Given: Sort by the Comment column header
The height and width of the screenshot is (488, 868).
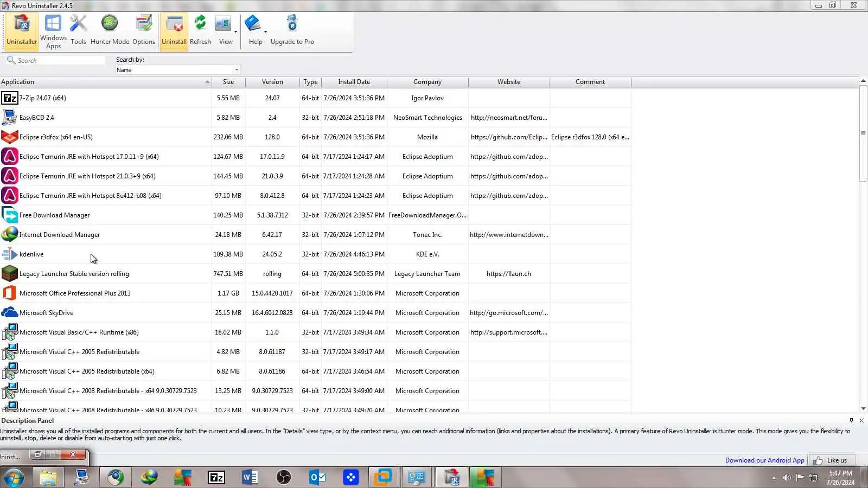Looking at the screenshot, I should 590,82.
